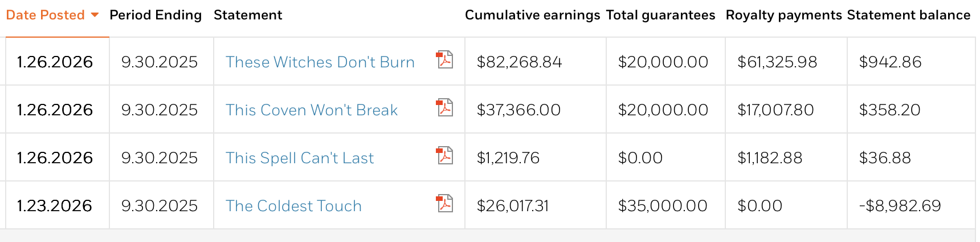Screen dimensions: 980x242
Task: Open This Coven Won't Break statement link
Action: pos(312,110)
